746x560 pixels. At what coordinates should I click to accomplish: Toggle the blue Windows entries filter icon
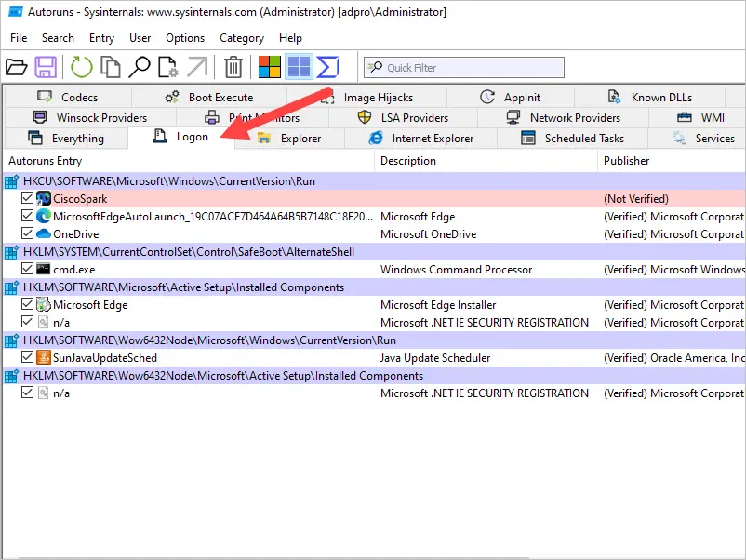299,67
